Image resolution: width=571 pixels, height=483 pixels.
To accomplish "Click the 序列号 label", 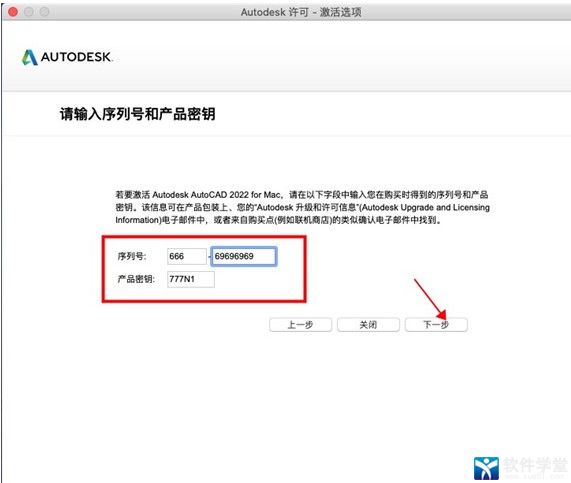I will click(x=132, y=256).
